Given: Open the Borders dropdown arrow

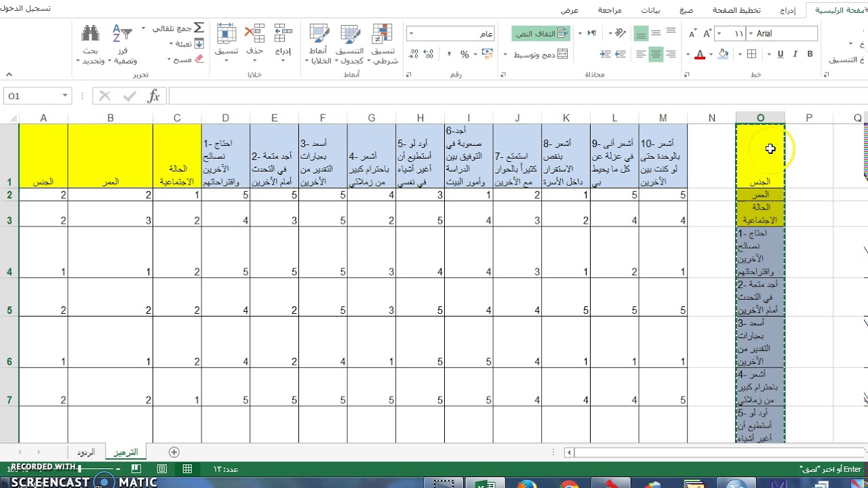Looking at the screenshot, I should pyautogui.click(x=740, y=54).
